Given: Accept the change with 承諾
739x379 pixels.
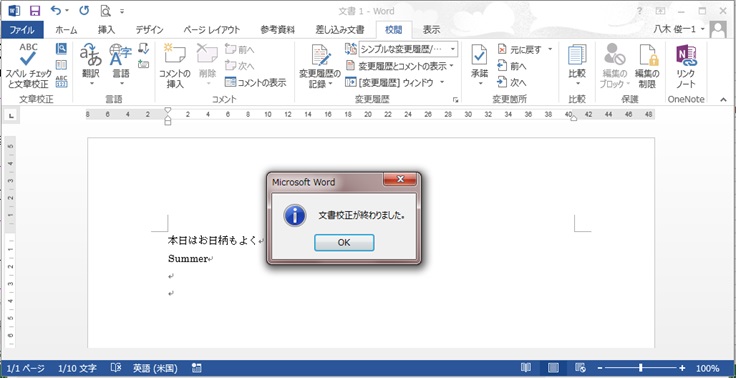Looking at the screenshot, I should point(479,66).
